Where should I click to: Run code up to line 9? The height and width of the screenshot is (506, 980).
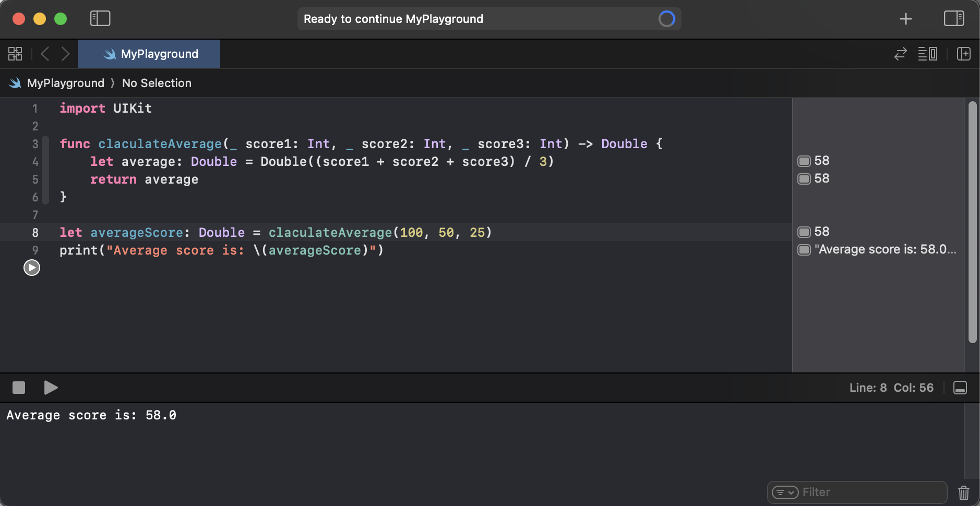[32, 268]
